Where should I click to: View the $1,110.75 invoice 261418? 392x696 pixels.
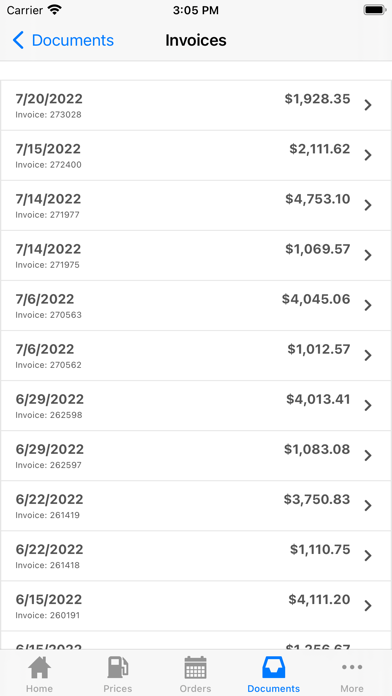196,556
